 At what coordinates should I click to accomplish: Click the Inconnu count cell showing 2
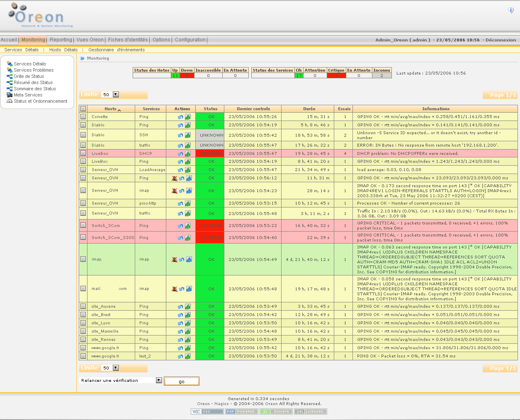tap(381, 75)
